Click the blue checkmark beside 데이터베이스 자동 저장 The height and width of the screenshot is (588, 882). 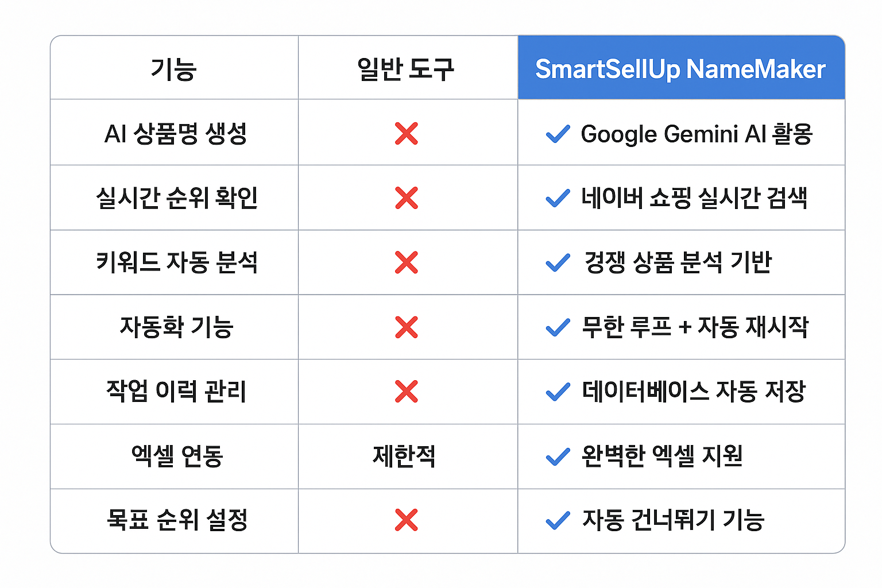pyautogui.click(x=558, y=392)
